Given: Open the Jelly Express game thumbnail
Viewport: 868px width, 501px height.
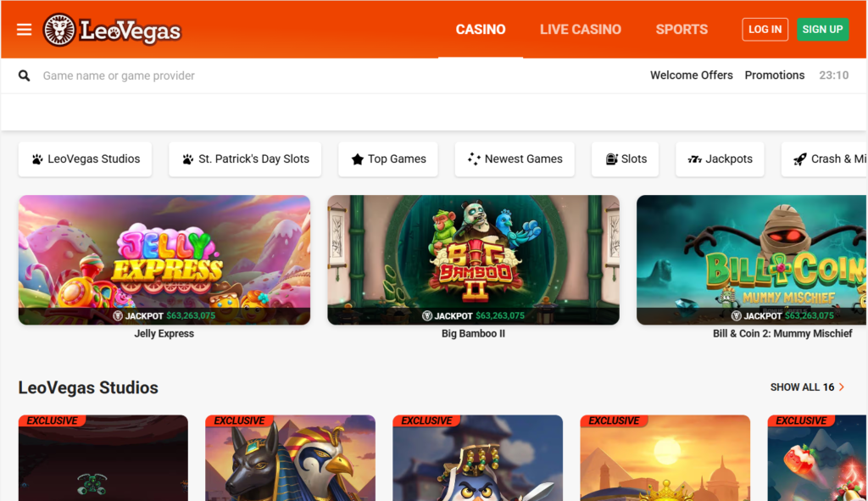Looking at the screenshot, I should point(164,259).
